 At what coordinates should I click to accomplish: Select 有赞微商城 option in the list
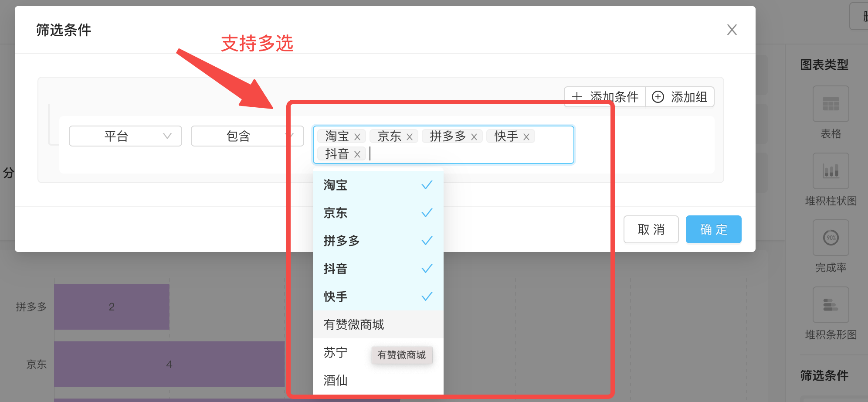coord(378,324)
